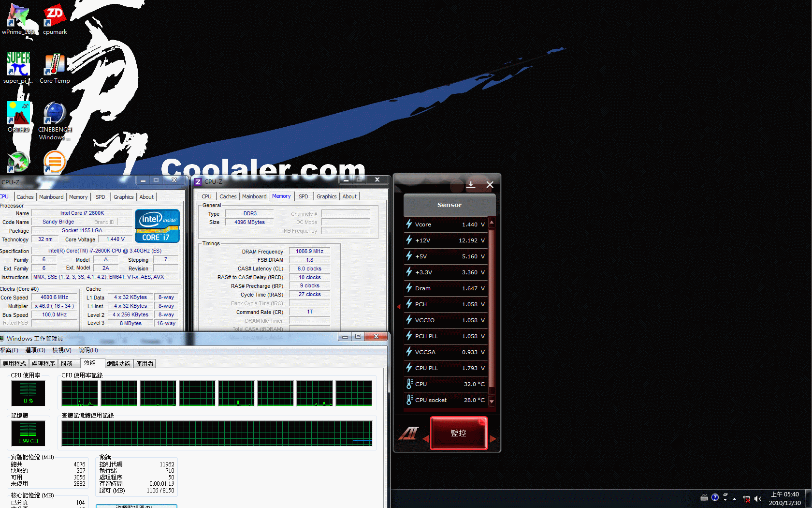Image resolution: width=812 pixels, height=508 pixels.
Task: Click the Intel Core i7 logo in CPU-Z
Action: point(157,226)
